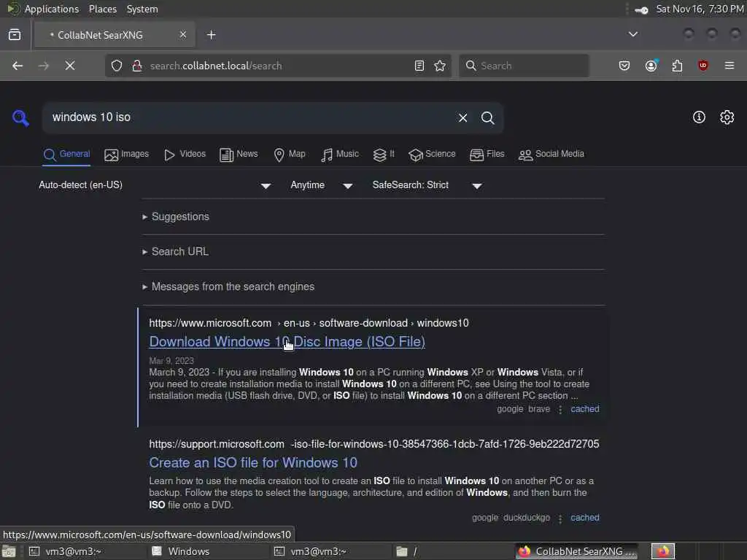Image resolution: width=747 pixels, height=560 pixels.
Task: Open the options dots beside google duckduckgo
Action: click(560, 518)
